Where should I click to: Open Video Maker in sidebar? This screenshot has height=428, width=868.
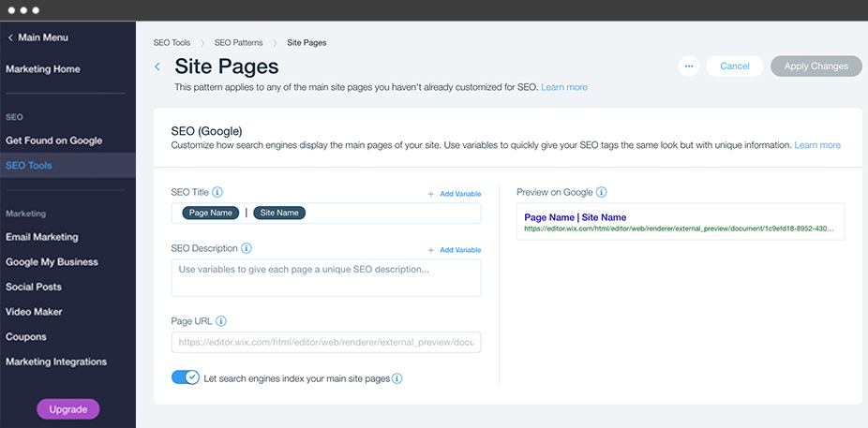(x=33, y=312)
